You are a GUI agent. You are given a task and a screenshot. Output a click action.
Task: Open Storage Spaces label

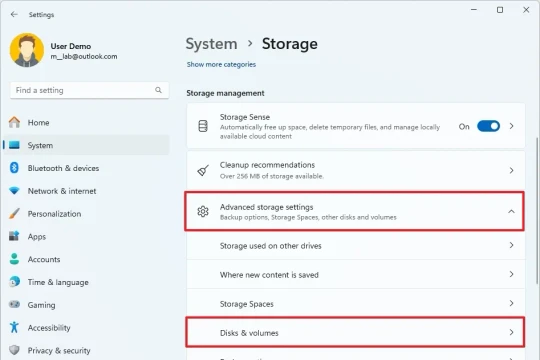point(247,304)
